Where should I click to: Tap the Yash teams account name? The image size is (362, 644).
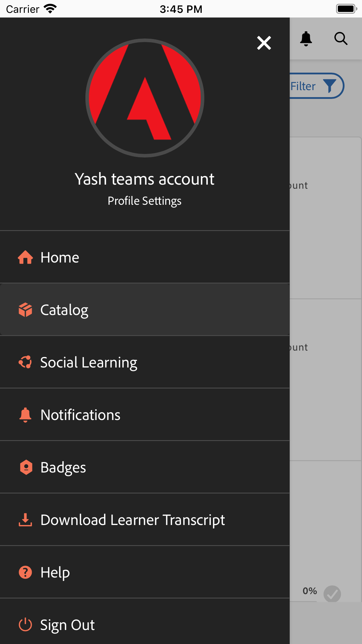point(145,179)
